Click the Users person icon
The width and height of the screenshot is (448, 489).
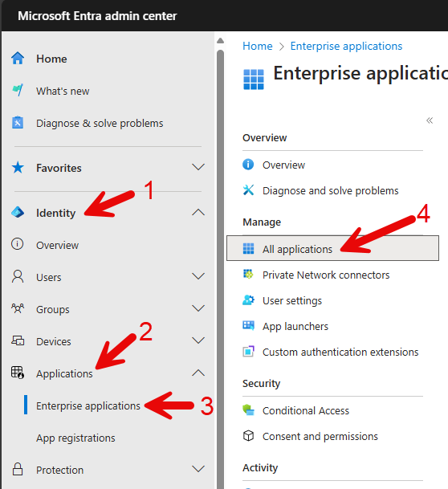18,276
